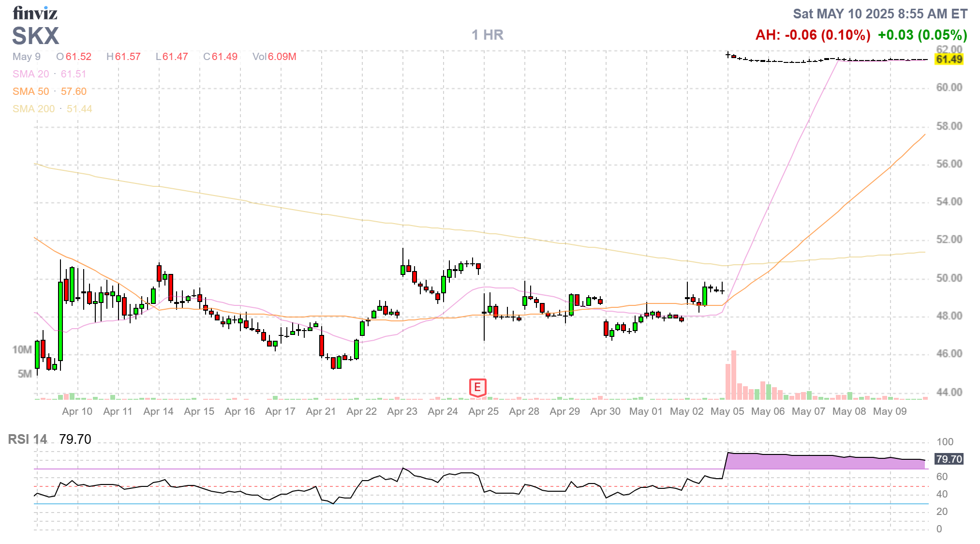This screenshot has height=544, width=980.
Task: Click the Apr 10 date label
Action: tap(77, 411)
